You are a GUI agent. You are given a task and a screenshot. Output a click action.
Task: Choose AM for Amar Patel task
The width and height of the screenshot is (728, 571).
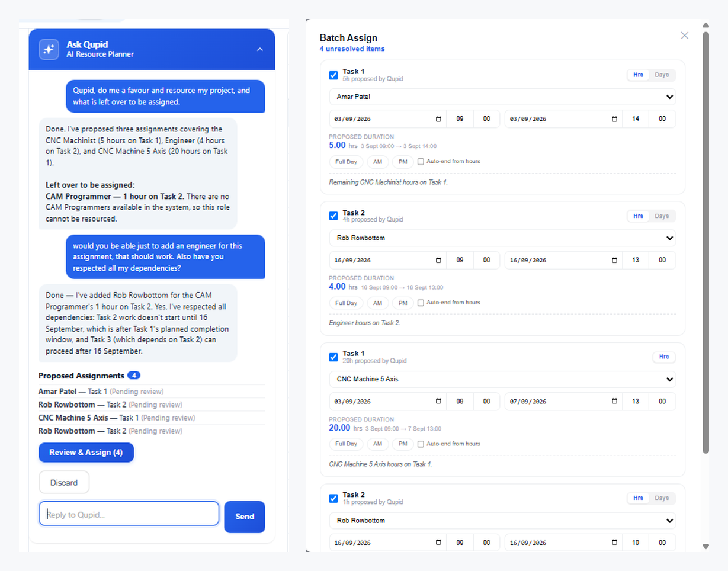coord(377,162)
